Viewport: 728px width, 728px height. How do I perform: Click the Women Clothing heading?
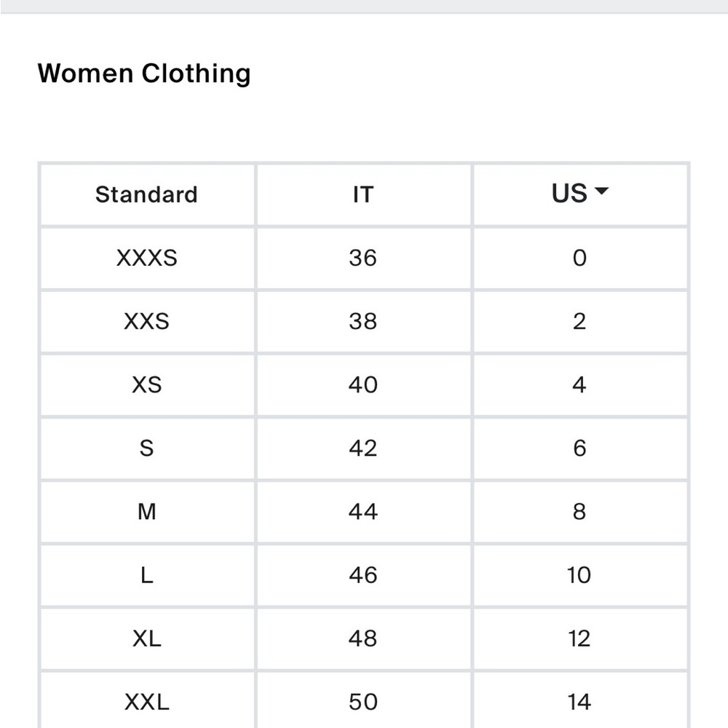pyautogui.click(x=144, y=74)
